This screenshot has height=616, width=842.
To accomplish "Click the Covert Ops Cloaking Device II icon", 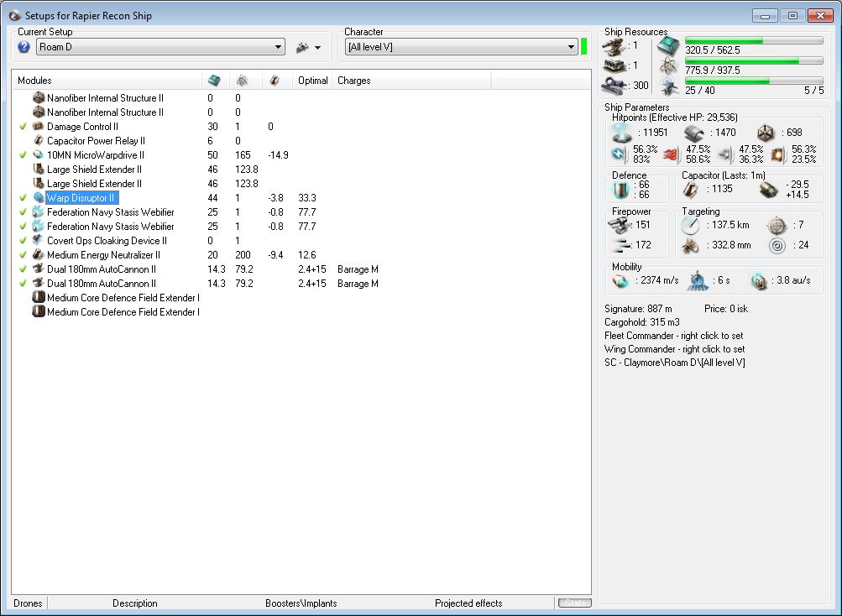I will click(x=38, y=240).
